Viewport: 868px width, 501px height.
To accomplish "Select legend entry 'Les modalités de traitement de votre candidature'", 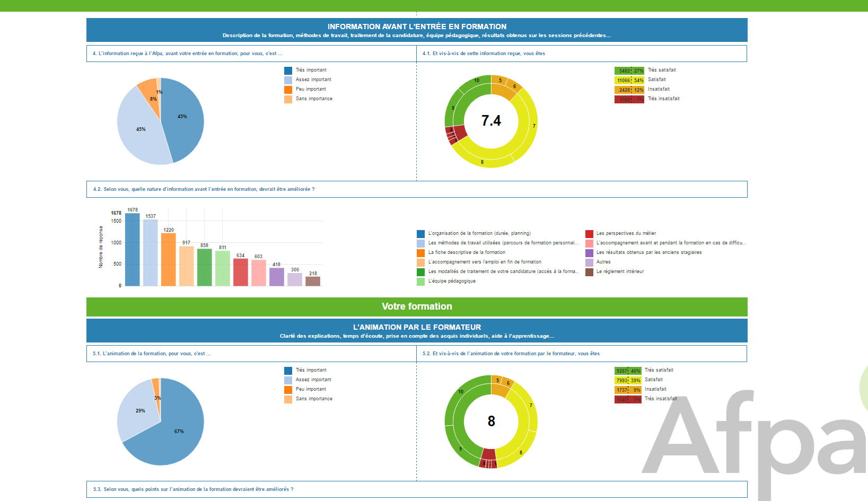I will coord(498,271).
